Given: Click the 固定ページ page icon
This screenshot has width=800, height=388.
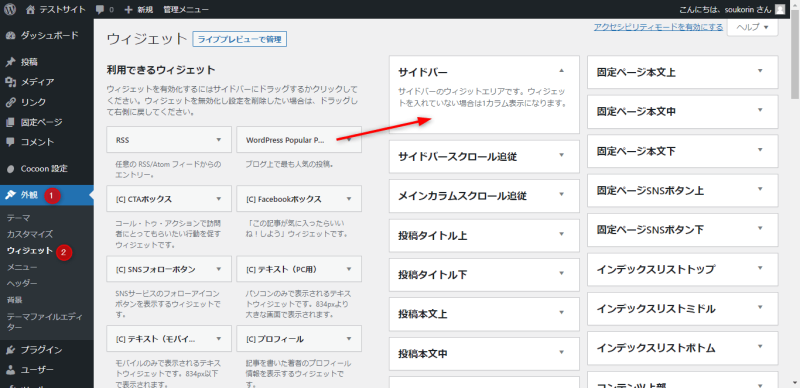Looking at the screenshot, I should tap(10, 123).
